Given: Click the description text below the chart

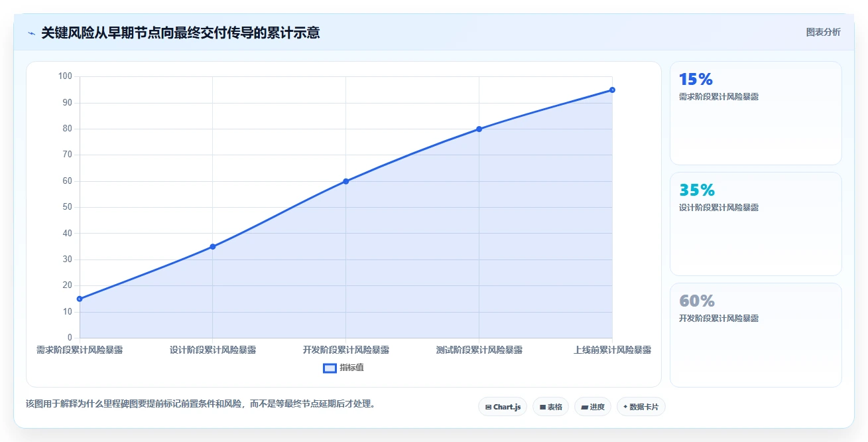Looking at the screenshot, I should [x=200, y=404].
